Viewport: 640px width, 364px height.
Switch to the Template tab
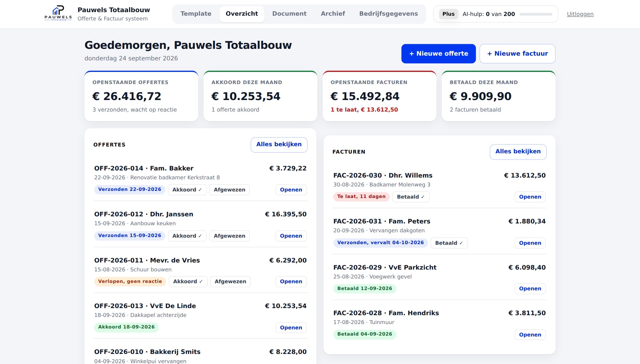pyautogui.click(x=196, y=14)
